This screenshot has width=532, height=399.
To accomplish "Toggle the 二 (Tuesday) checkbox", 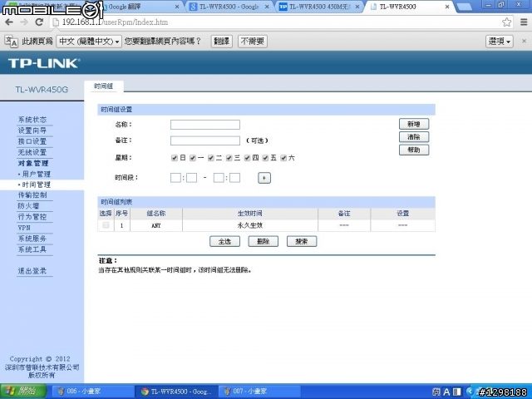I will coord(211,158).
